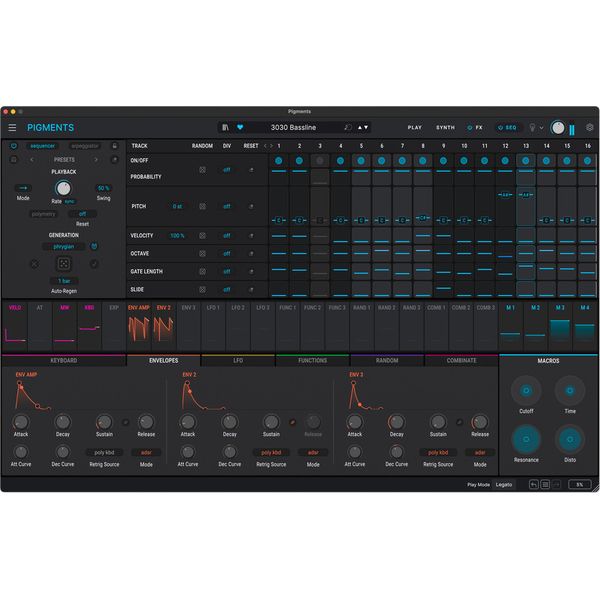
Task: Click the preset search magnifier icon
Action: [x=348, y=128]
